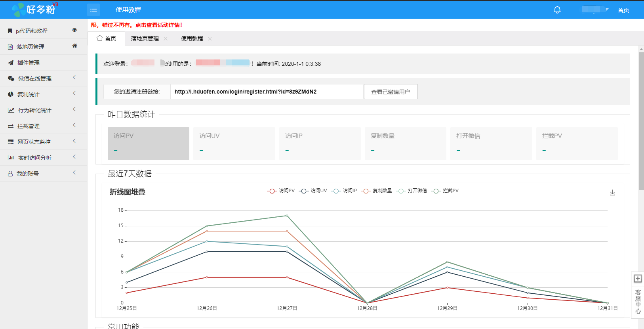
Task: Click the 实时访问分析 bar chart icon
Action: pyautogui.click(x=11, y=158)
